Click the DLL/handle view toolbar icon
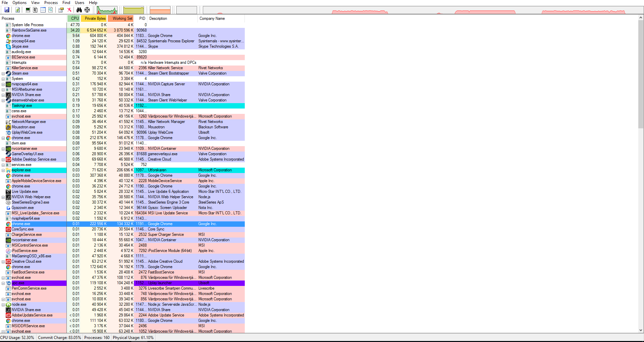This screenshot has width=644, height=342. (x=50, y=10)
